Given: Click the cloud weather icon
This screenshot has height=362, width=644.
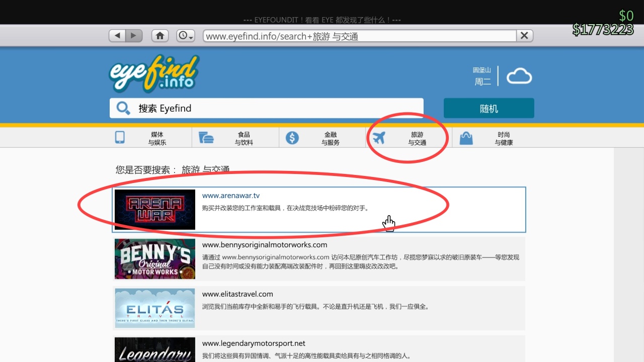Looking at the screenshot, I should [x=519, y=75].
